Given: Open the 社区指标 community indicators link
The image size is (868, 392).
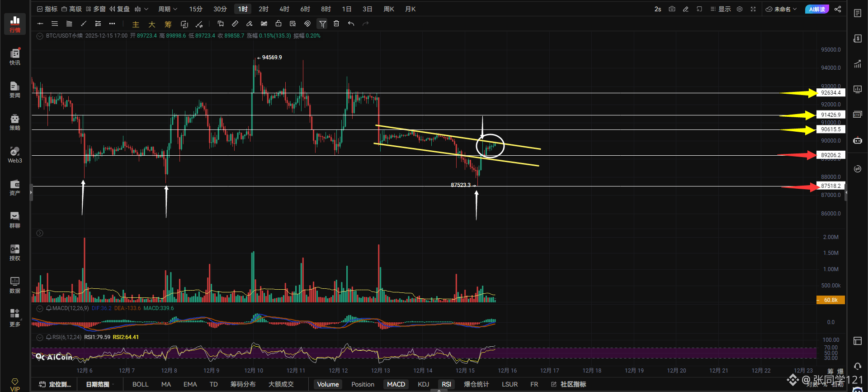Looking at the screenshot, I should pyautogui.click(x=569, y=384).
